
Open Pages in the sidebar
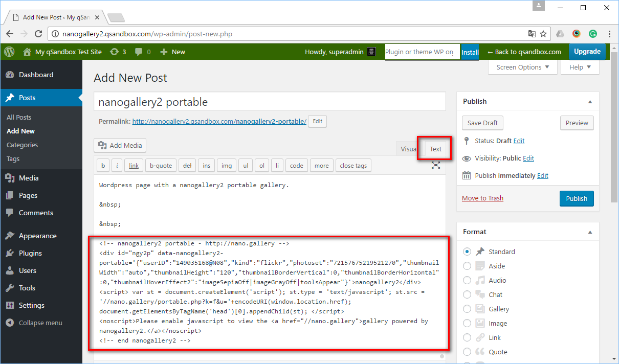(41, 195)
